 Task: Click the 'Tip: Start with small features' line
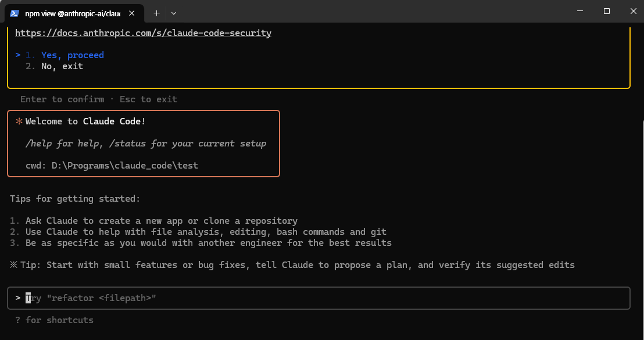pos(292,265)
